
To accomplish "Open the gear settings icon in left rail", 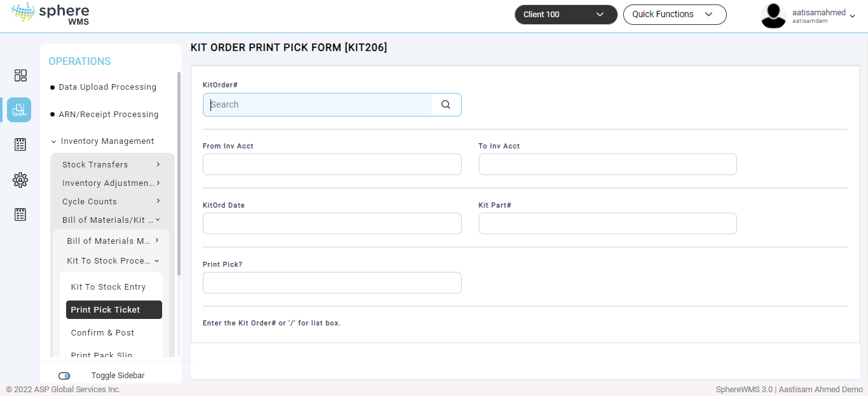I will [x=20, y=180].
